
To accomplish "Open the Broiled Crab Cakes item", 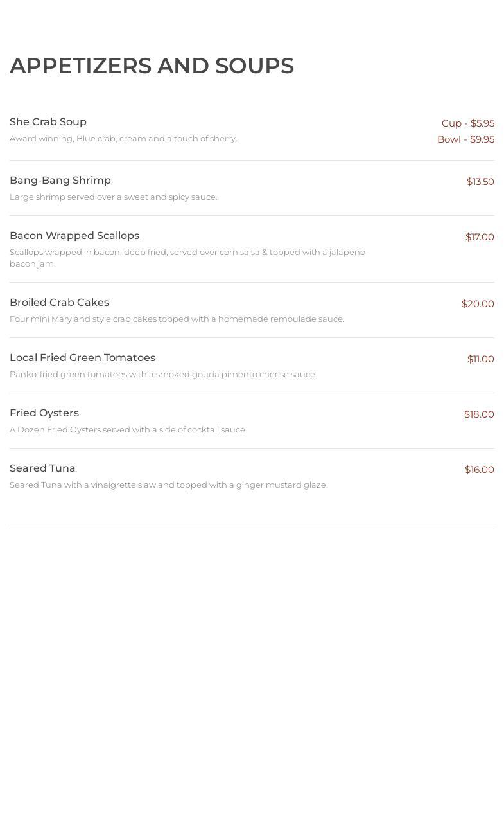I will click(59, 303).
